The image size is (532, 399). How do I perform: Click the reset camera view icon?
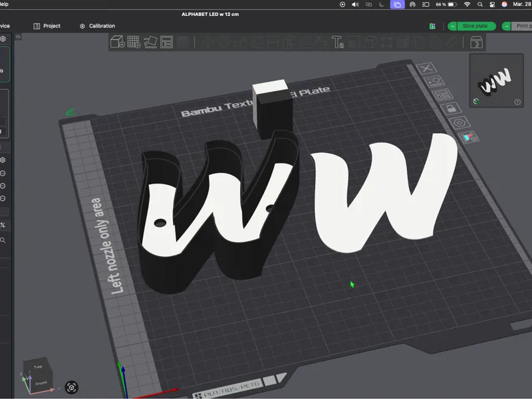71,387
